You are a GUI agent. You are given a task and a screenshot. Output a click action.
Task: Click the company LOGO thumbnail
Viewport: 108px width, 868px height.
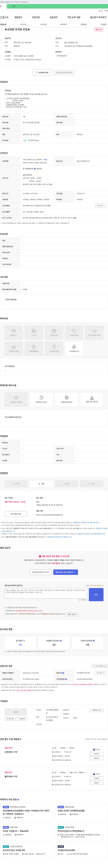16,712
